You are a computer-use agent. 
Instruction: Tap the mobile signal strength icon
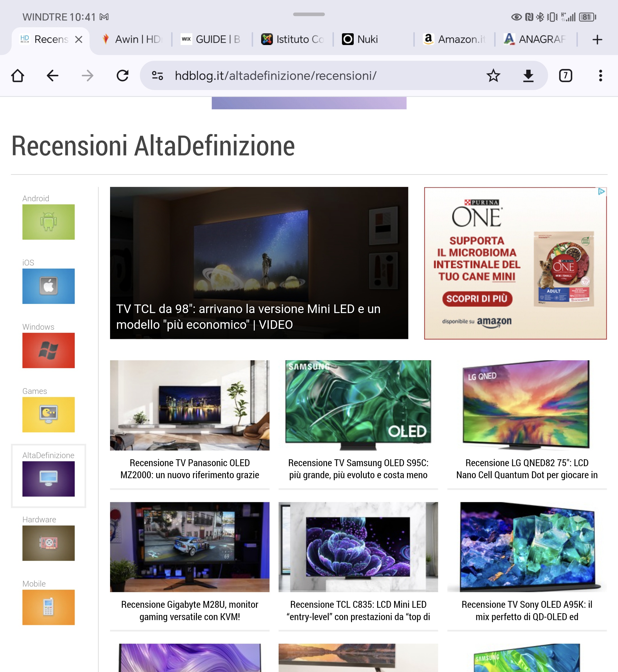(568, 17)
